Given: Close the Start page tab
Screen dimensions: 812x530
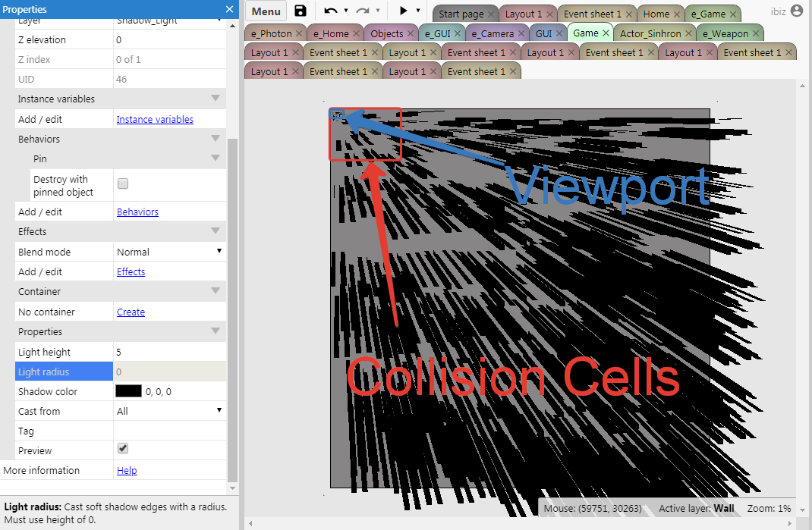Looking at the screenshot, I should pos(491,14).
